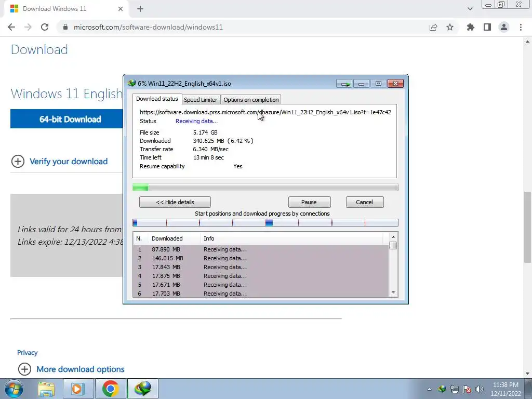Reload the Microsoft download page
This screenshot has height=399, width=532.
tap(45, 27)
